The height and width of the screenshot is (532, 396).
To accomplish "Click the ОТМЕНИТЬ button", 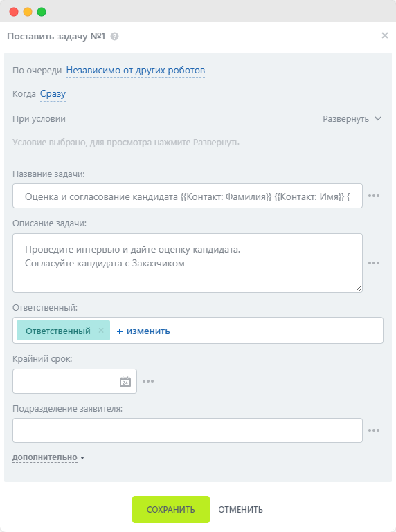I will tap(240, 510).
